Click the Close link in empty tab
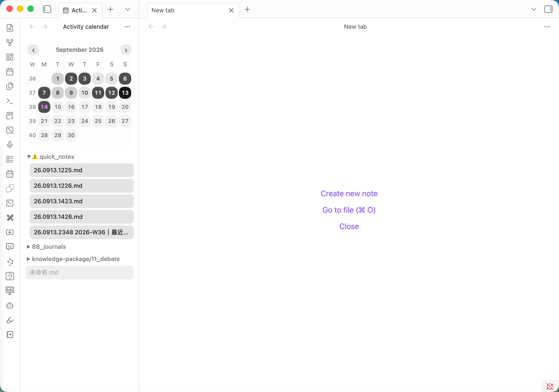Image resolution: width=559 pixels, height=392 pixels. tap(349, 226)
